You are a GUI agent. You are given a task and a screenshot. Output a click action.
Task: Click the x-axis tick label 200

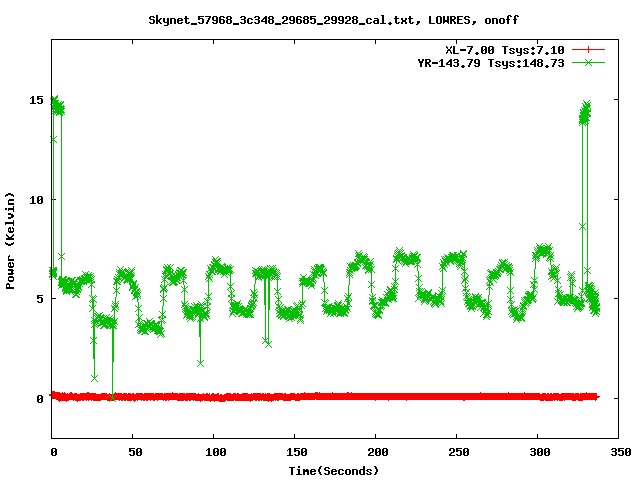[x=378, y=452]
